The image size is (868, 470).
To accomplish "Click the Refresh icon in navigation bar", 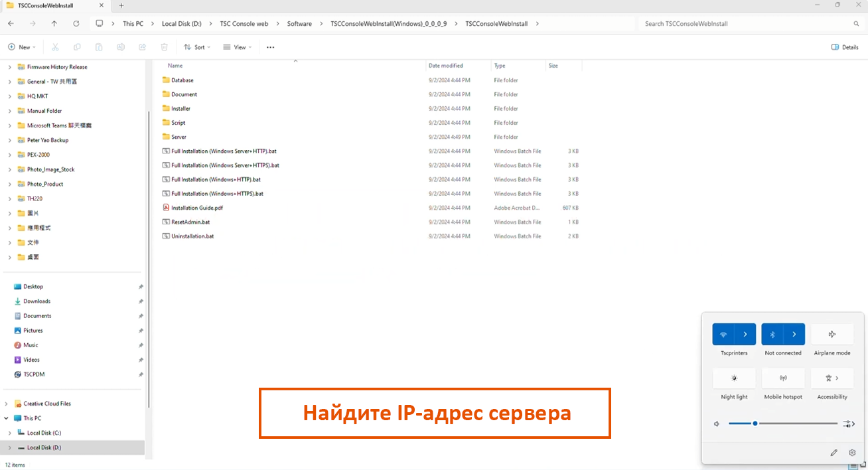I will (76, 24).
